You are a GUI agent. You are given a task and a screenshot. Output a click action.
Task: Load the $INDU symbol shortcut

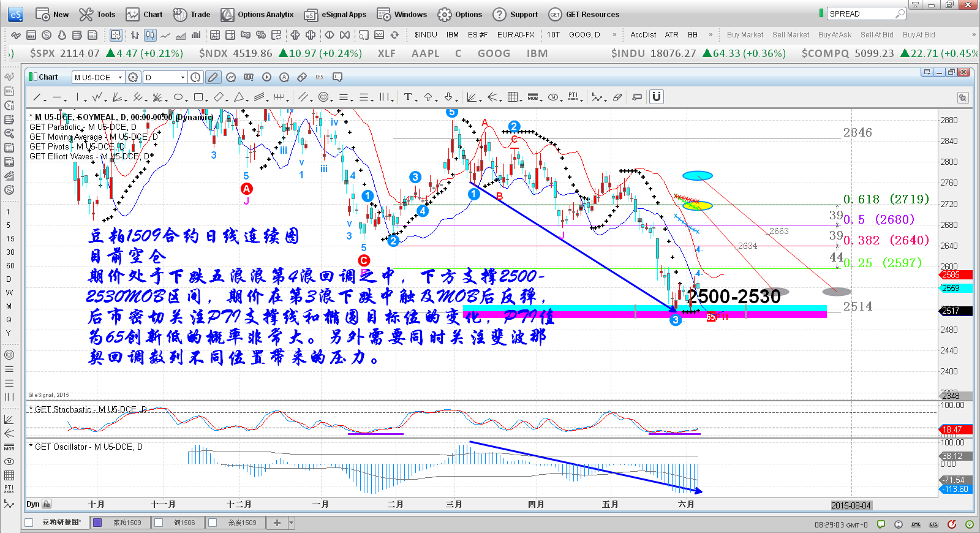click(426, 35)
